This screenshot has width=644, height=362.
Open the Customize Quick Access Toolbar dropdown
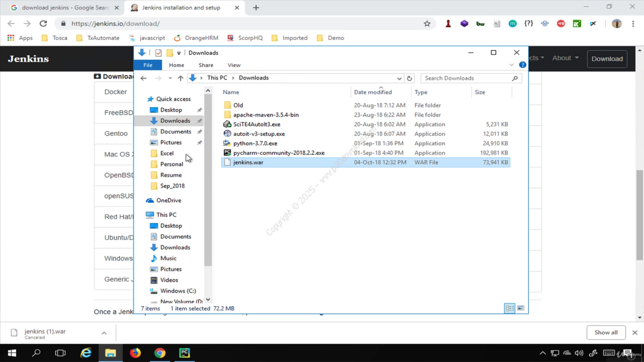(x=179, y=53)
